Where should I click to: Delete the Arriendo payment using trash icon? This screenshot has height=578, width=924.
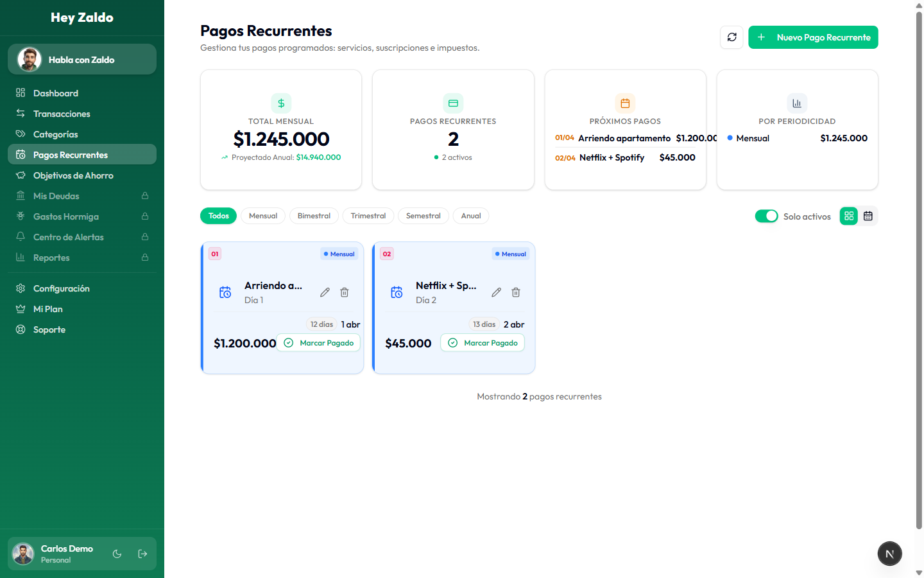coord(345,292)
